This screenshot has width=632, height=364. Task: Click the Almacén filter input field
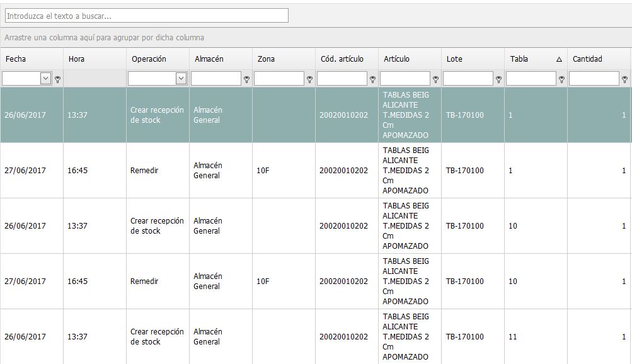tap(216, 79)
